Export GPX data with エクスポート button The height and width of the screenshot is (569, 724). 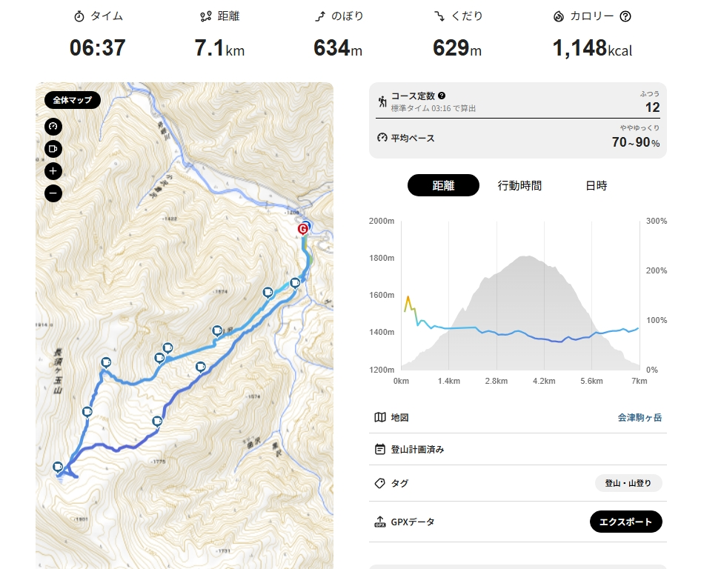[626, 522]
